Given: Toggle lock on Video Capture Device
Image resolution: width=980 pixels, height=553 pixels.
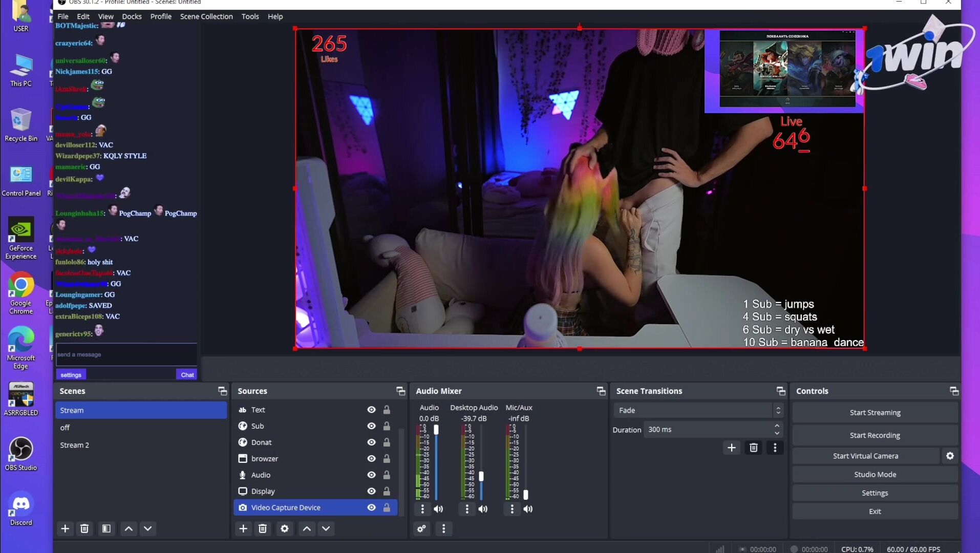Looking at the screenshot, I should click(x=387, y=507).
